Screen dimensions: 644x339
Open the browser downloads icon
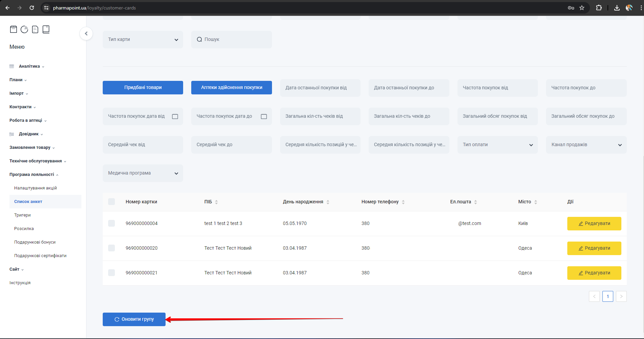[x=617, y=8]
